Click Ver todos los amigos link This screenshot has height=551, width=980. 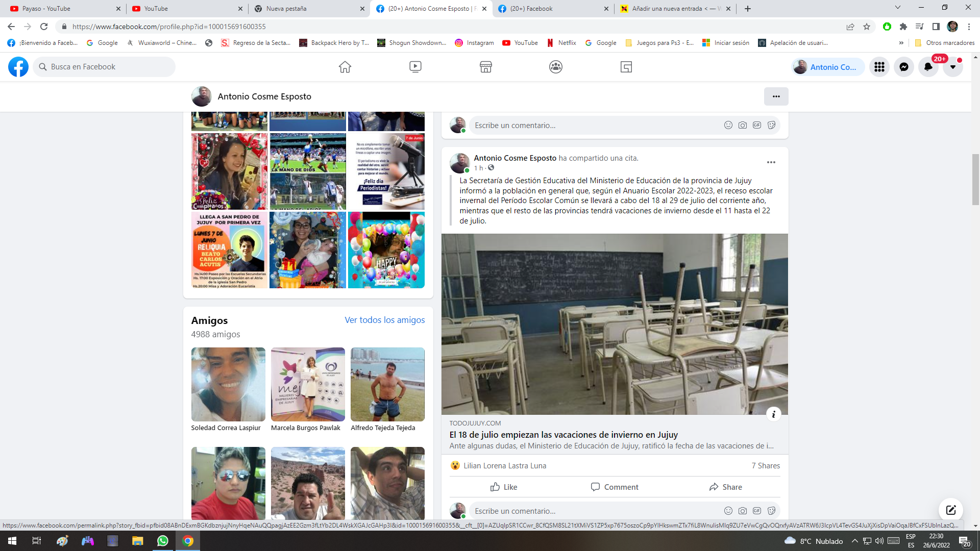tap(384, 320)
